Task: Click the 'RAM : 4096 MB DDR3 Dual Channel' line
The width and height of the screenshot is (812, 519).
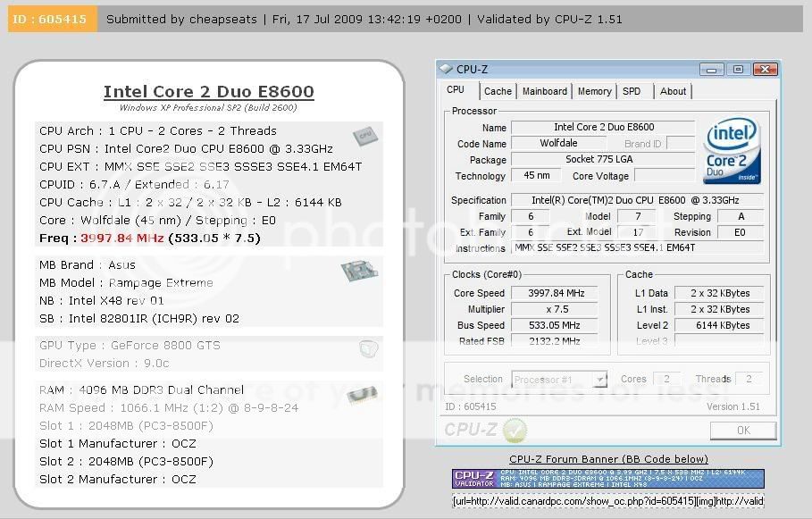Action: [141, 390]
